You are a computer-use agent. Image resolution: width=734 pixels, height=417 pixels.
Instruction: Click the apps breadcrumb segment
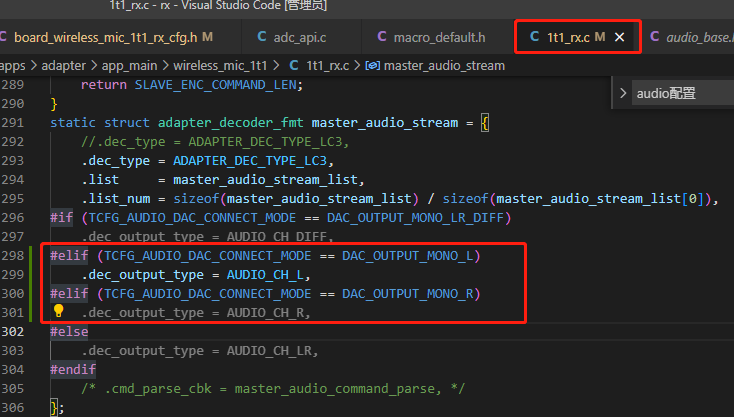point(13,66)
